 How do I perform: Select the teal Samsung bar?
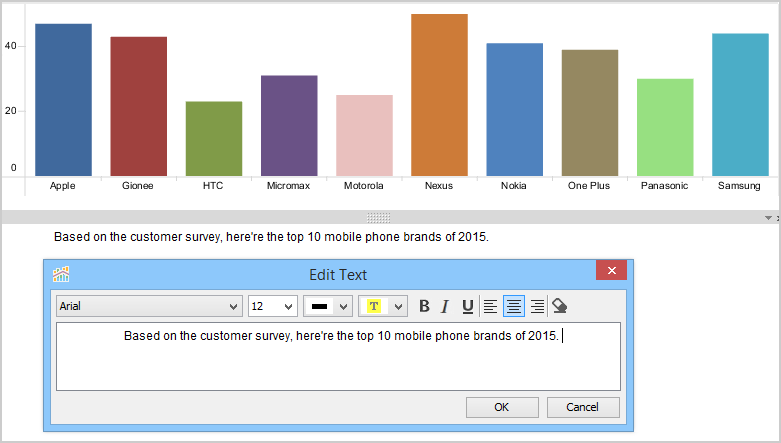[x=740, y=105]
